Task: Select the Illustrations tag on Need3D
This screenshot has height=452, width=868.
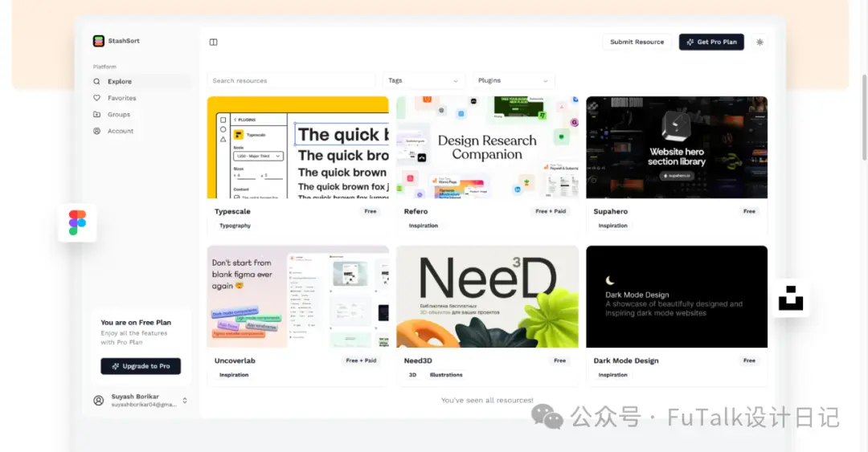Action: click(446, 375)
